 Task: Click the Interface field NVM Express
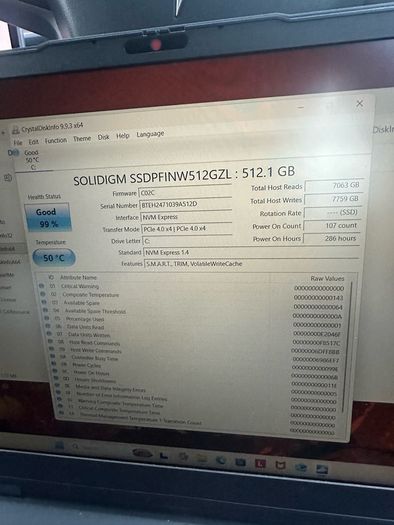186,217
